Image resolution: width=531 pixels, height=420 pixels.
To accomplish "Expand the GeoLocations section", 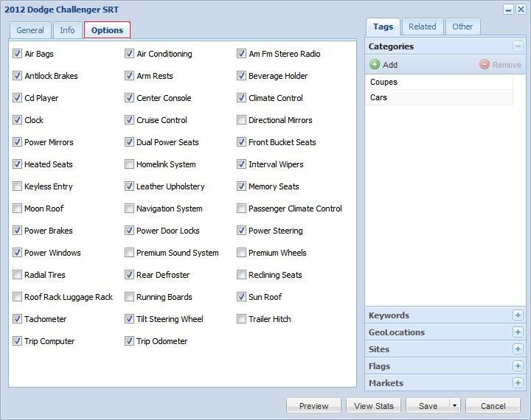I will point(518,332).
